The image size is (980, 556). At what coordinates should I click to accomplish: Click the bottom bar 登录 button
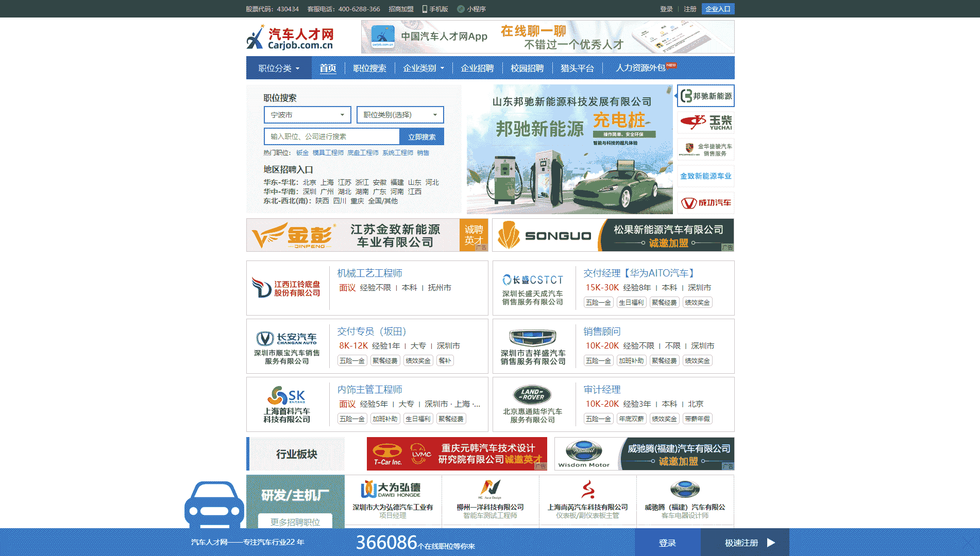click(667, 543)
